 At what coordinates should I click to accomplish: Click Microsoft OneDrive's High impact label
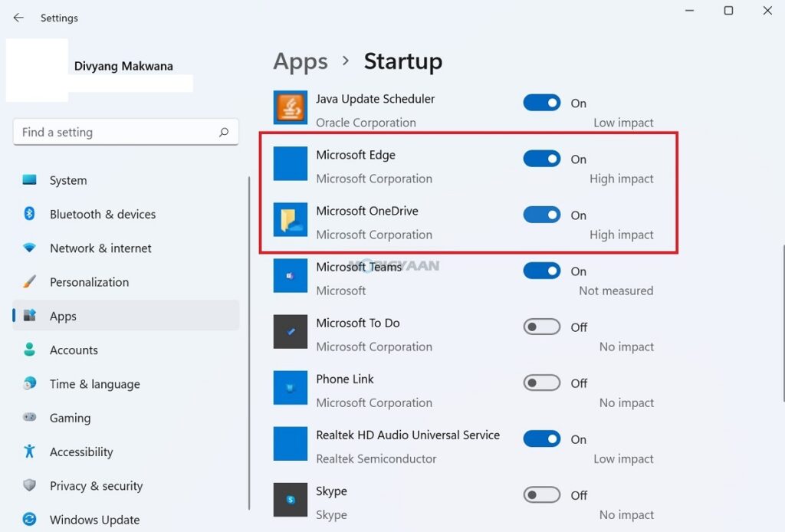[x=621, y=235]
